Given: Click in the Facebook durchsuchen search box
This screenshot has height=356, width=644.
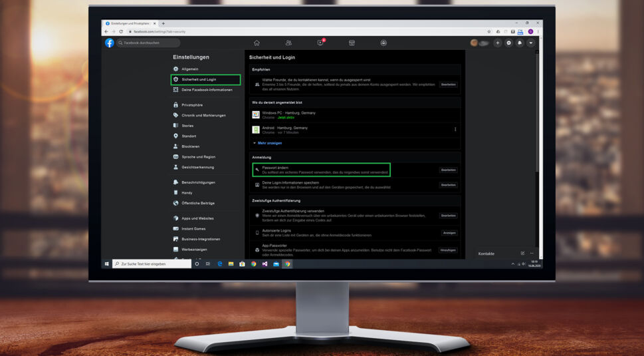Looking at the screenshot, I should click(x=148, y=43).
